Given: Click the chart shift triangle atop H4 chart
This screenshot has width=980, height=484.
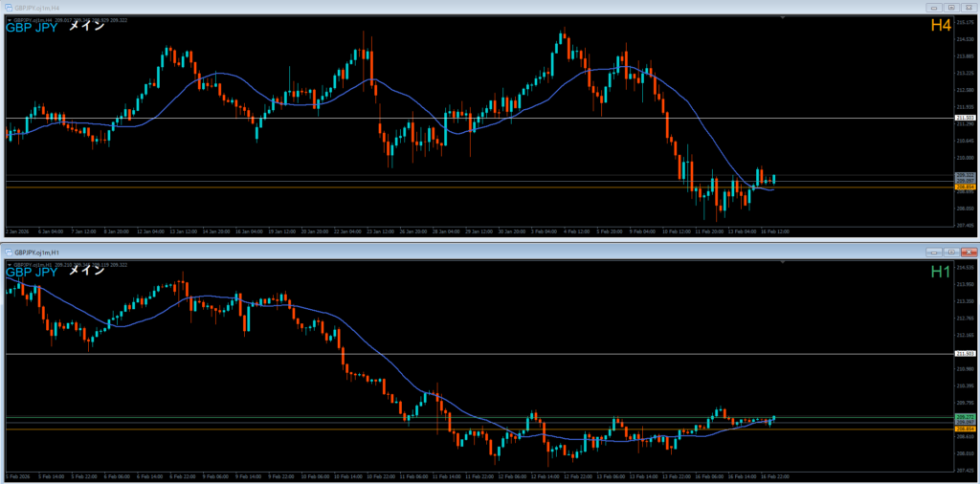Looking at the screenshot, I should [783, 18].
